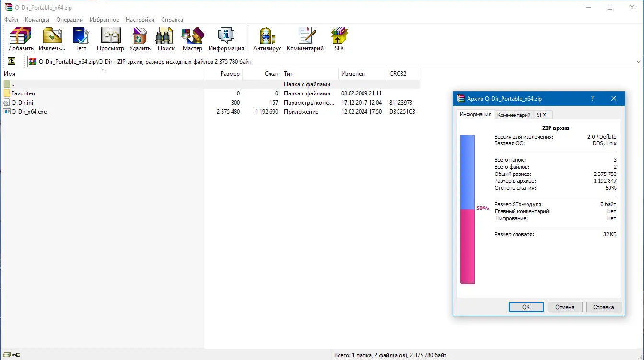Viewport: 644px width, 360px height.
Task: Switch to the Комментарий tab in dialog
Action: pyautogui.click(x=514, y=115)
